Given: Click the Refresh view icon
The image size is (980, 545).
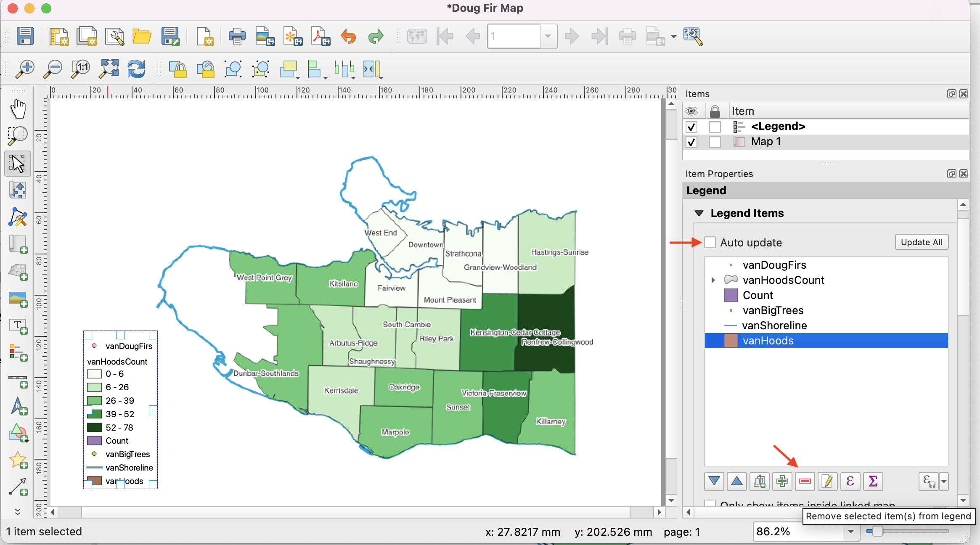Looking at the screenshot, I should (136, 69).
